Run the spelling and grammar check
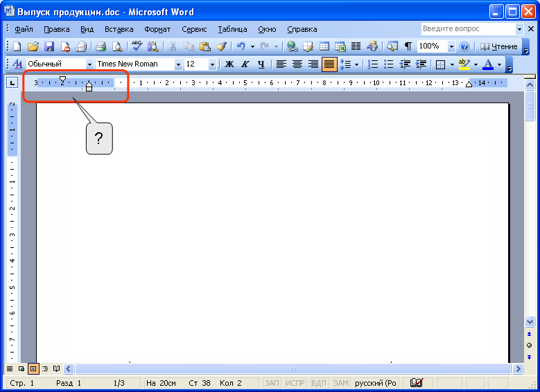The height and width of the screenshot is (392, 540). (137, 46)
